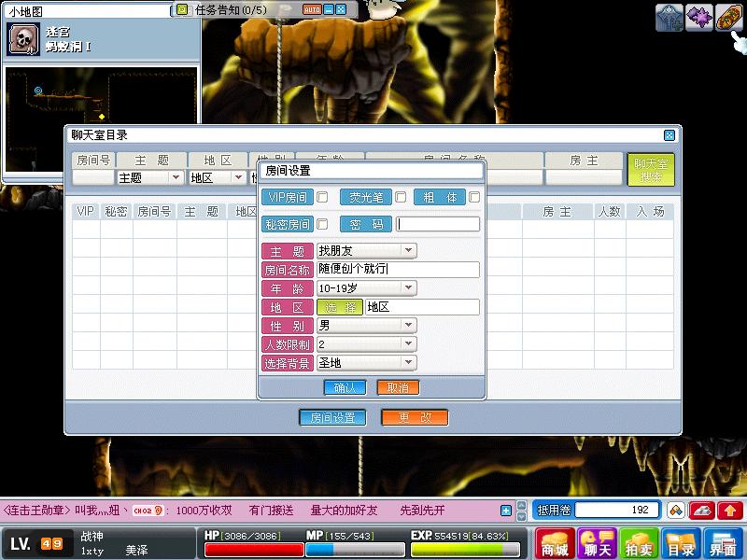Screen dimensions: 747x560
Task: Click the red HP gauge bar
Action: (x=254, y=550)
